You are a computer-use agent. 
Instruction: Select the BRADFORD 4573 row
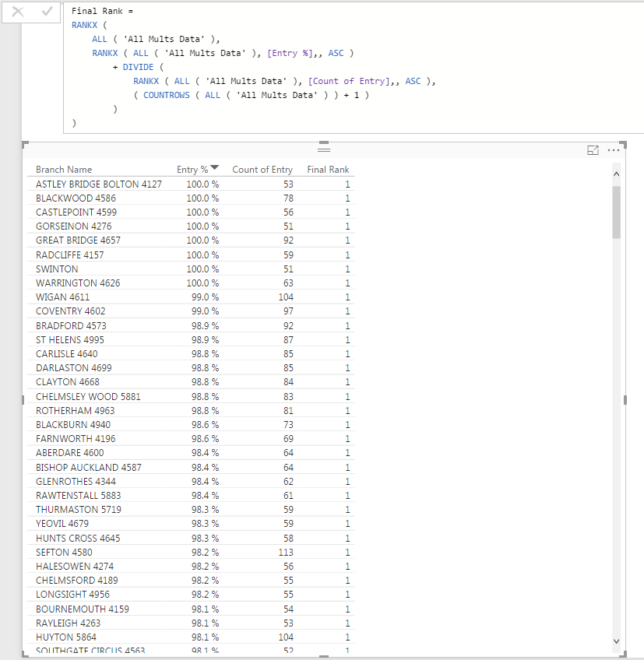[191, 325]
